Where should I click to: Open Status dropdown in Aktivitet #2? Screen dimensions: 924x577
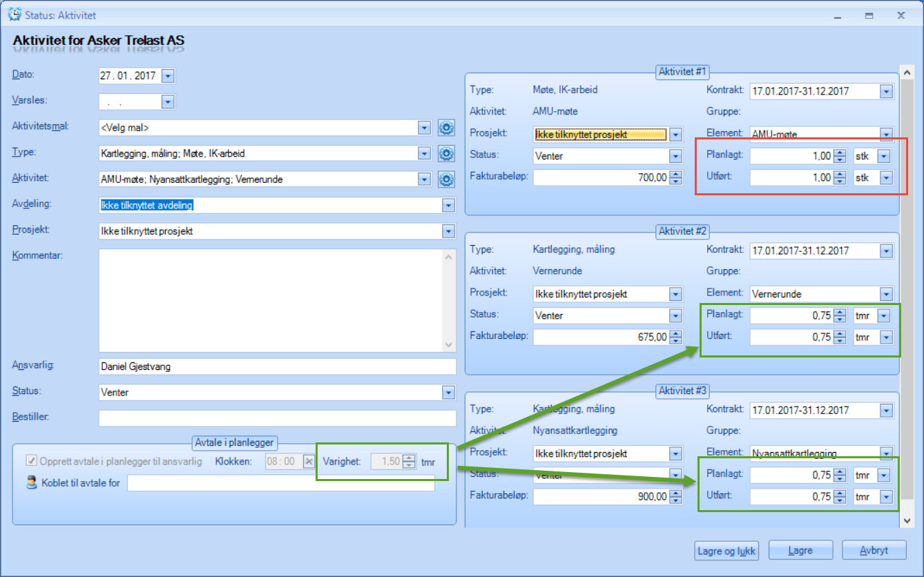coord(676,315)
